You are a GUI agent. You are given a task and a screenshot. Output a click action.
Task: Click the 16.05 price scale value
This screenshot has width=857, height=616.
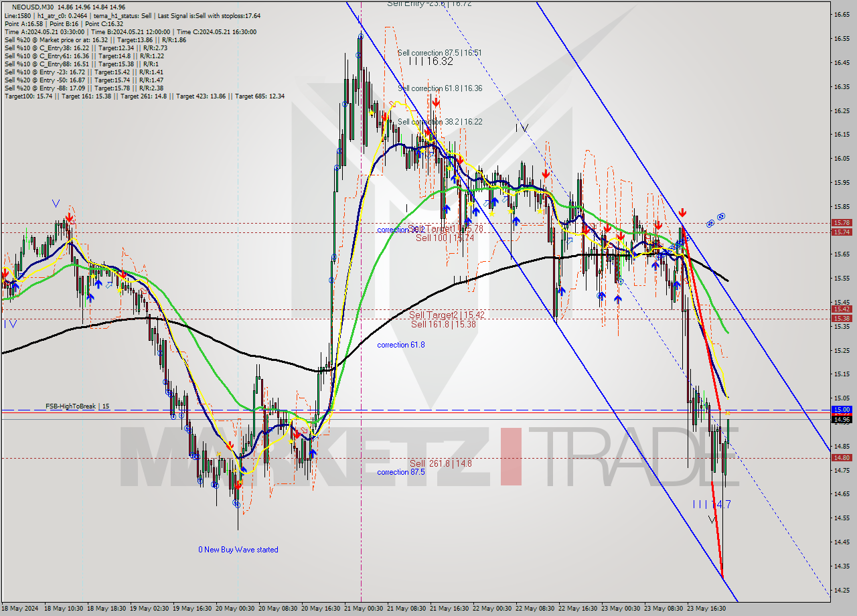point(842,159)
